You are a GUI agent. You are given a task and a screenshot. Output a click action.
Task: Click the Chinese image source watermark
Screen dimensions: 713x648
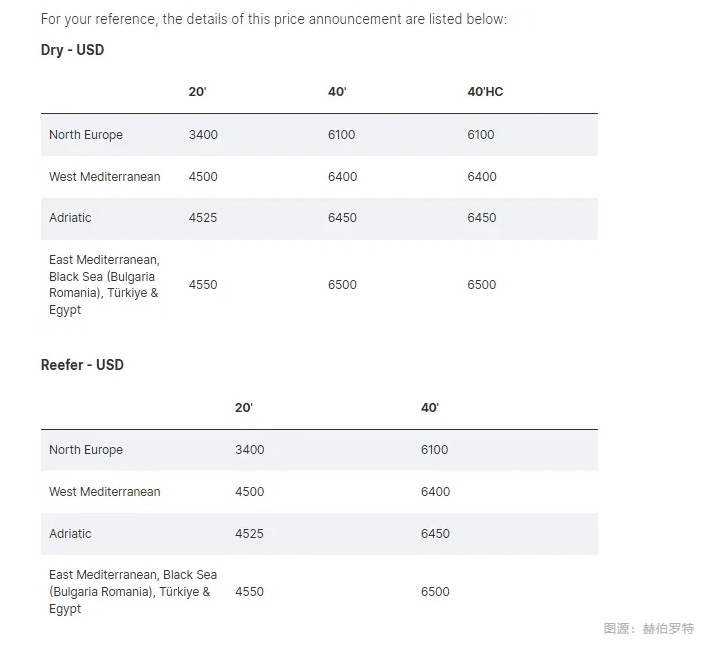point(649,628)
